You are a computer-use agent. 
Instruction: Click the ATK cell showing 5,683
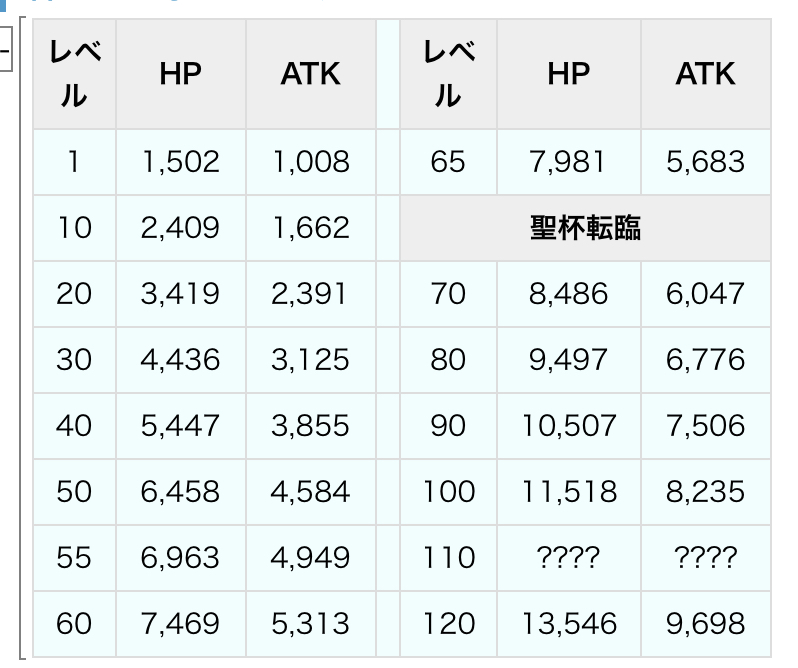(x=705, y=162)
